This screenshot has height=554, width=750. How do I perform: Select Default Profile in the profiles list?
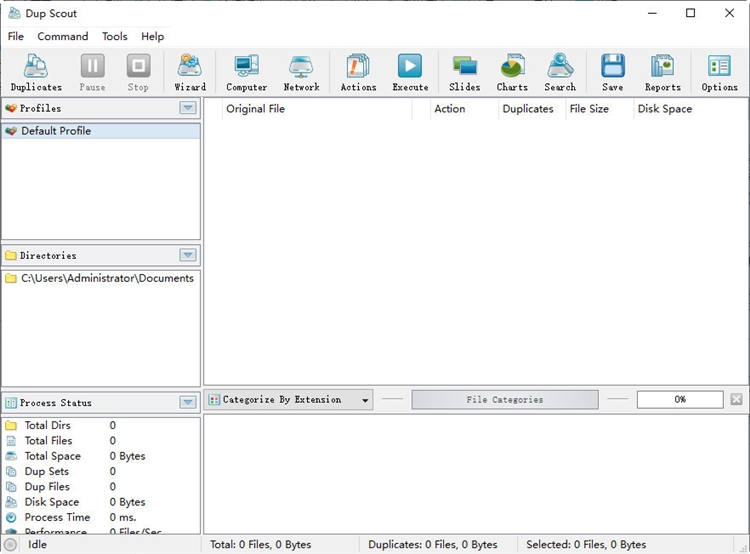tap(56, 131)
